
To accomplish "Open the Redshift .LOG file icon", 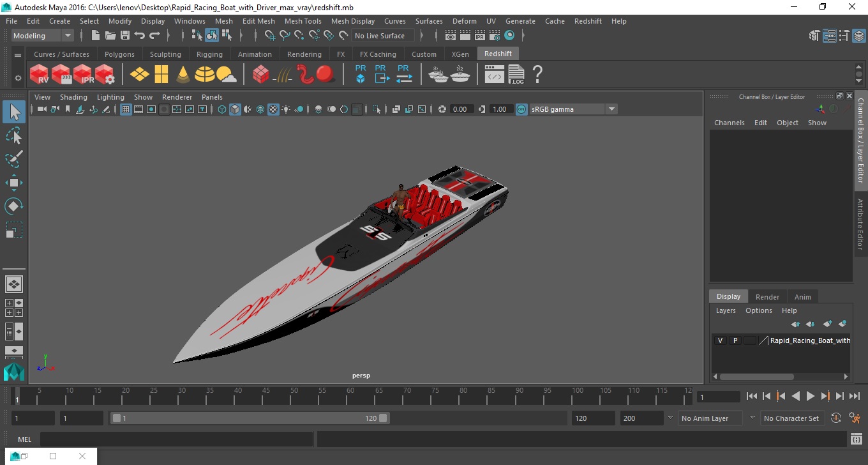I will 516,74.
